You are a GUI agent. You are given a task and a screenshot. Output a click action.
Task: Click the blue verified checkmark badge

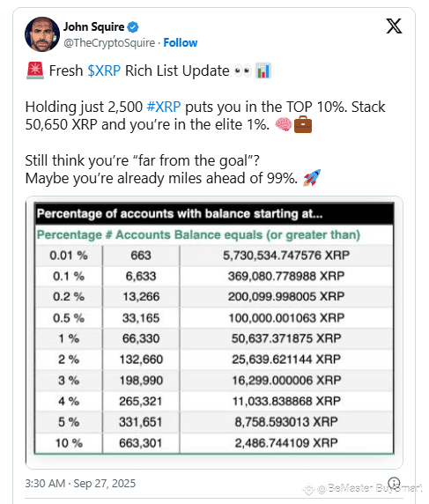(x=133, y=27)
